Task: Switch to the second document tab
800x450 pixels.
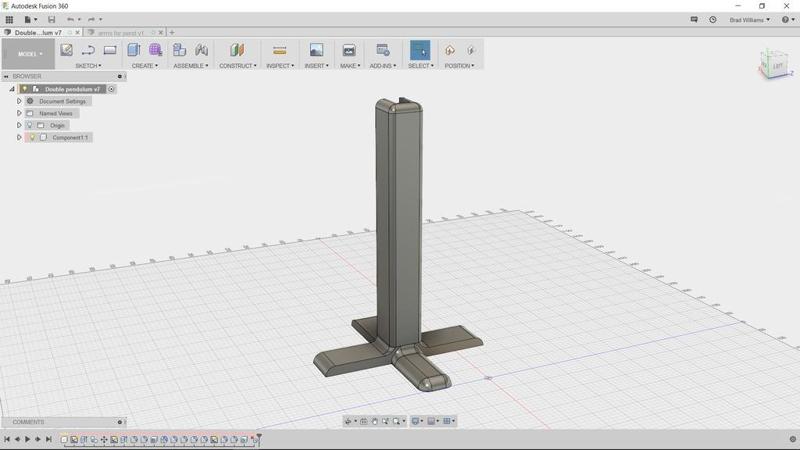Action: [x=120, y=33]
